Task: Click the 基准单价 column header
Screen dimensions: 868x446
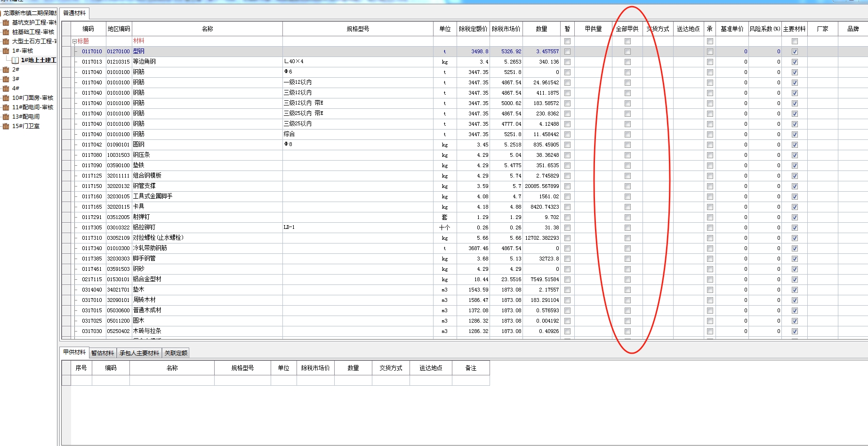Action: point(732,29)
